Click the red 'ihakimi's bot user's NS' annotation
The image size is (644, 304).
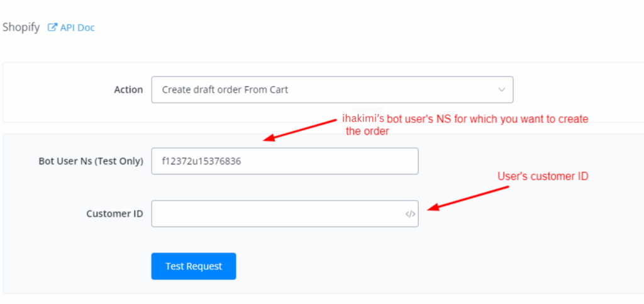click(x=464, y=119)
